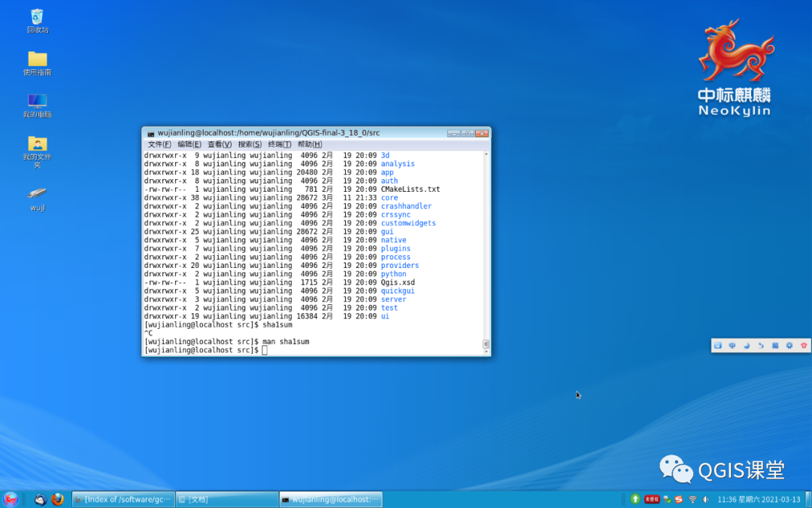Click the 'auth' directory name
The width and height of the screenshot is (812, 508).
[389, 181]
